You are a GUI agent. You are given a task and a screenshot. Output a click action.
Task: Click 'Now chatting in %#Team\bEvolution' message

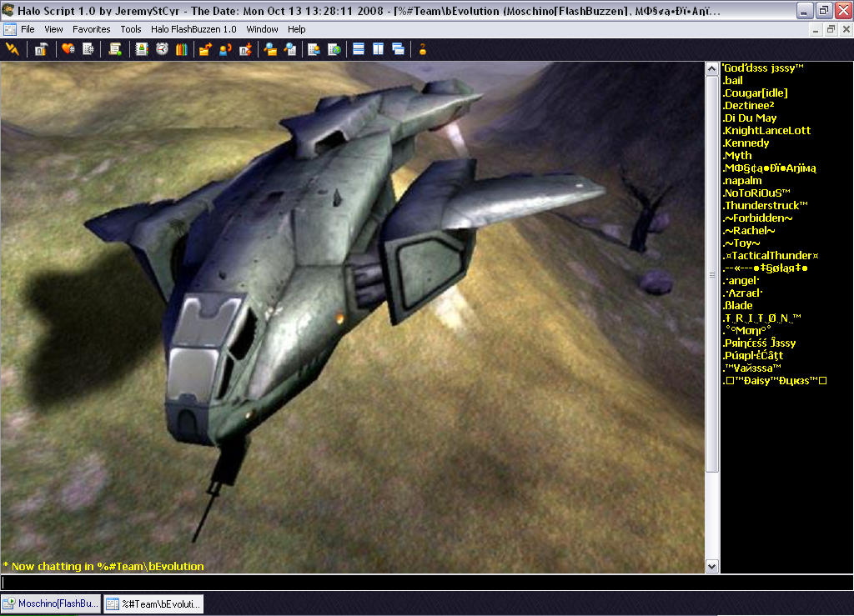click(108, 567)
